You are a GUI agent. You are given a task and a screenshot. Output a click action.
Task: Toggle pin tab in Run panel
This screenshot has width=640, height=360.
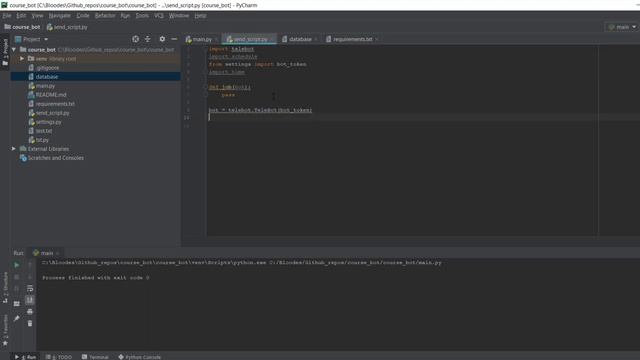coord(16,318)
